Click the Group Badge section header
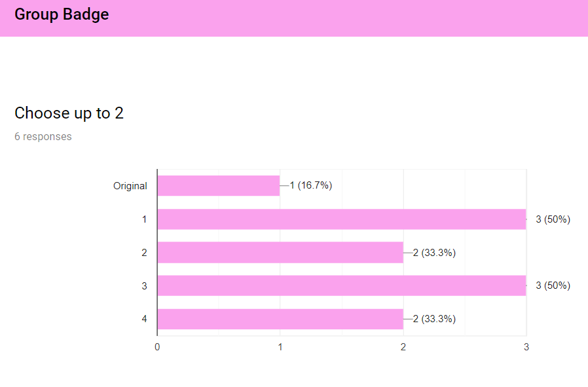Screen dimensions: 588x387 [x=62, y=14]
